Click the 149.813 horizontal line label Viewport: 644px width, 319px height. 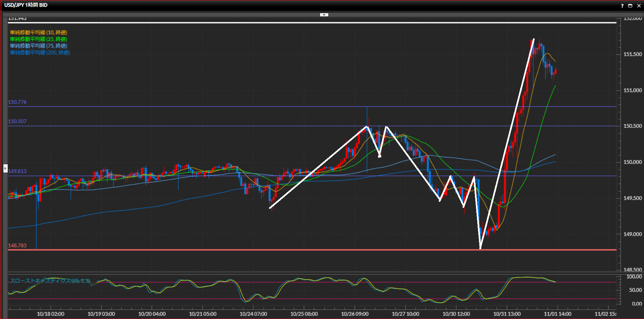17,171
